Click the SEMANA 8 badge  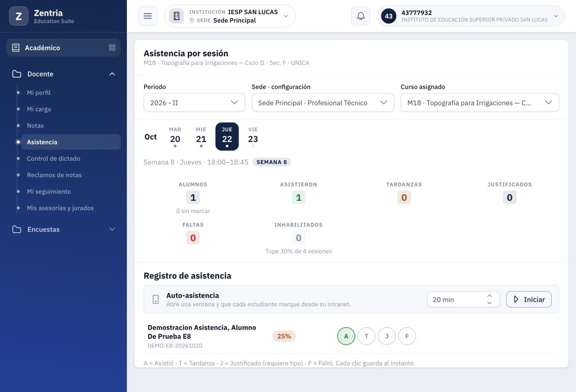(272, 162)
